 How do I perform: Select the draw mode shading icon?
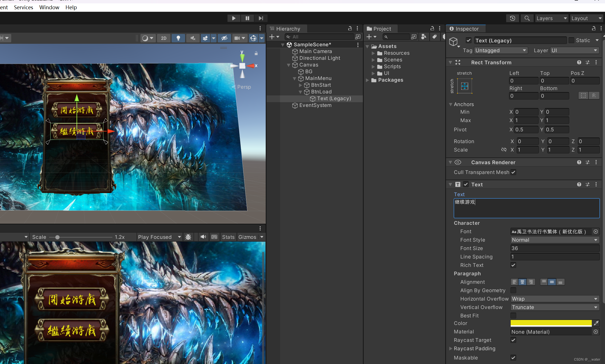[145, 38]
